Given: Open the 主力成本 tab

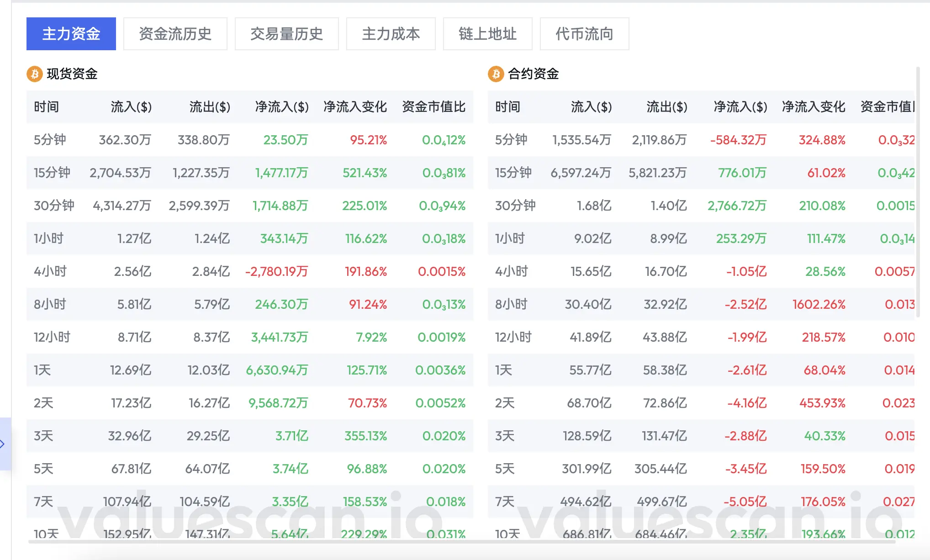Looking at the screenshot, I should pos(391,34).
